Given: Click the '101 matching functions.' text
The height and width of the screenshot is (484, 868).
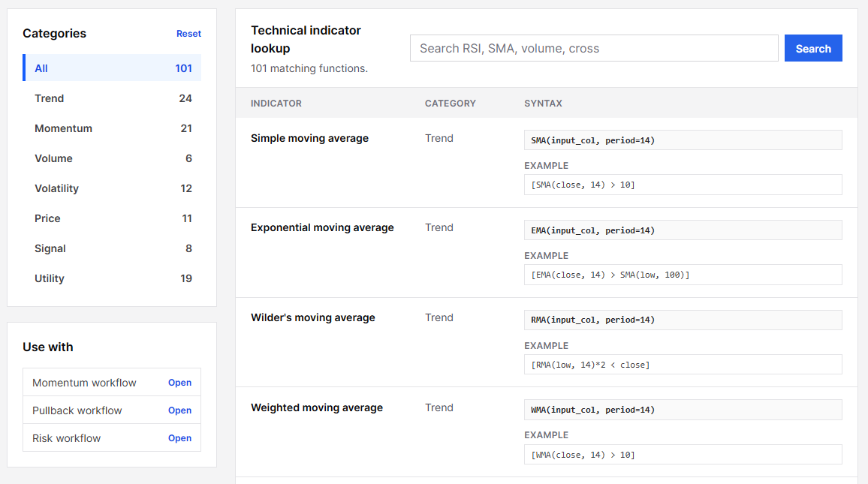Looking at the screenshot, I should (309, 68).
